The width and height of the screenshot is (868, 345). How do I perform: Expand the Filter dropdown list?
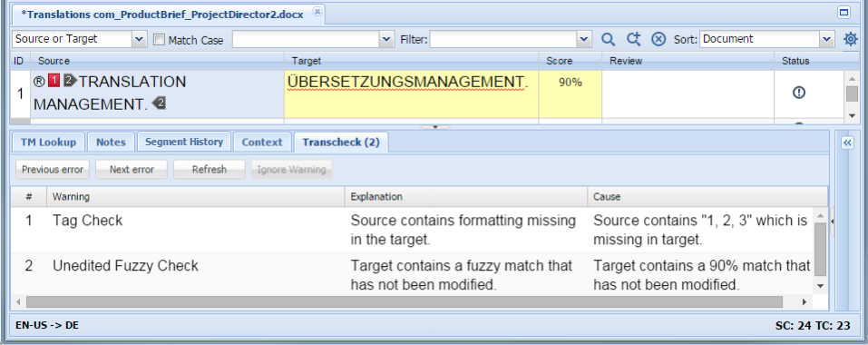tap(584, 39)
